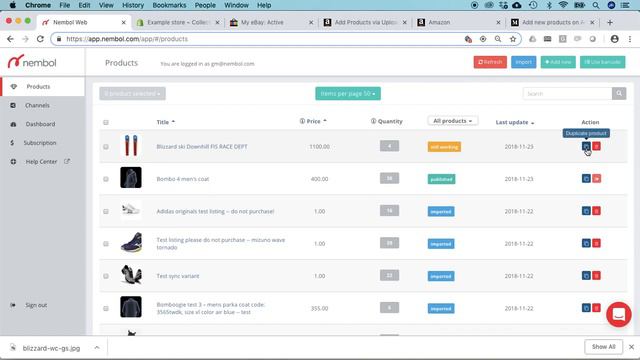The width and height of the screenshot is (640, 360).
Task: Open the Apple menu
Action: coord(13,5)
